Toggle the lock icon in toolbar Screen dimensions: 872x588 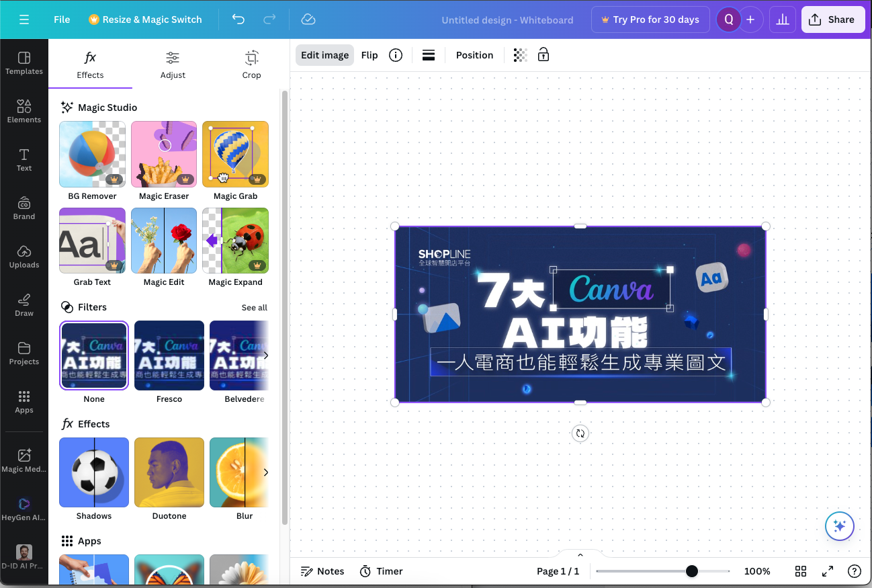click(x=543, y=55)
